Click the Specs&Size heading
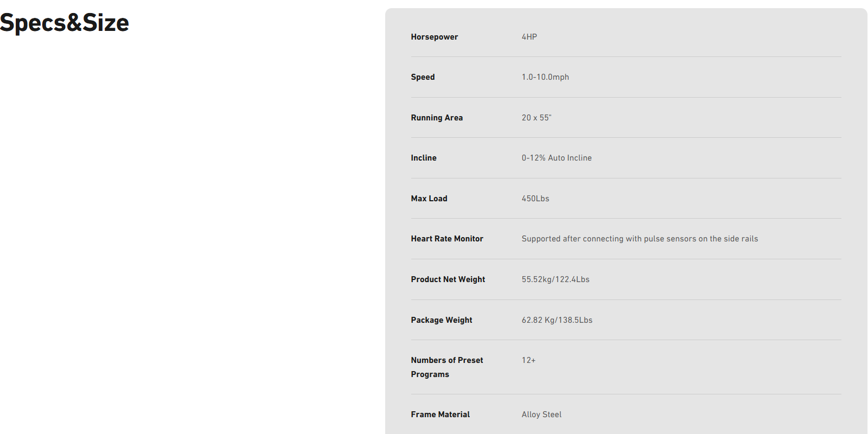The width and height of the screenshot is (868, 434). [x=65, y=23]
